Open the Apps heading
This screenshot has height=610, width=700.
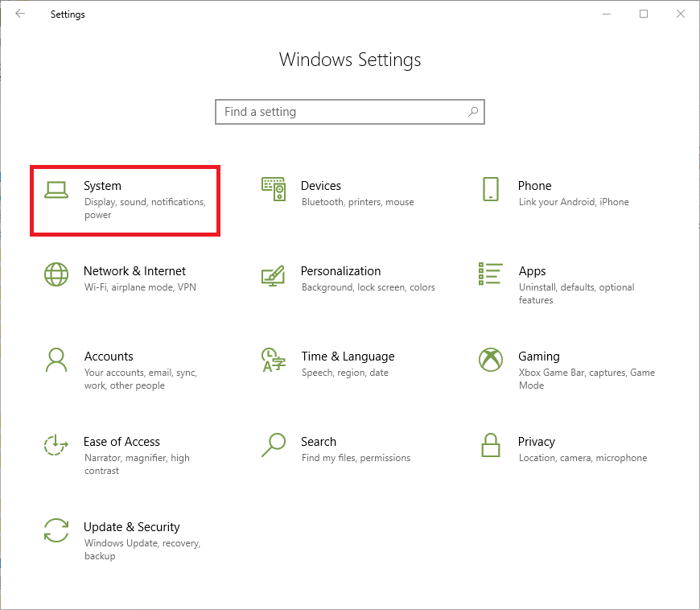[x=532, y=271]
